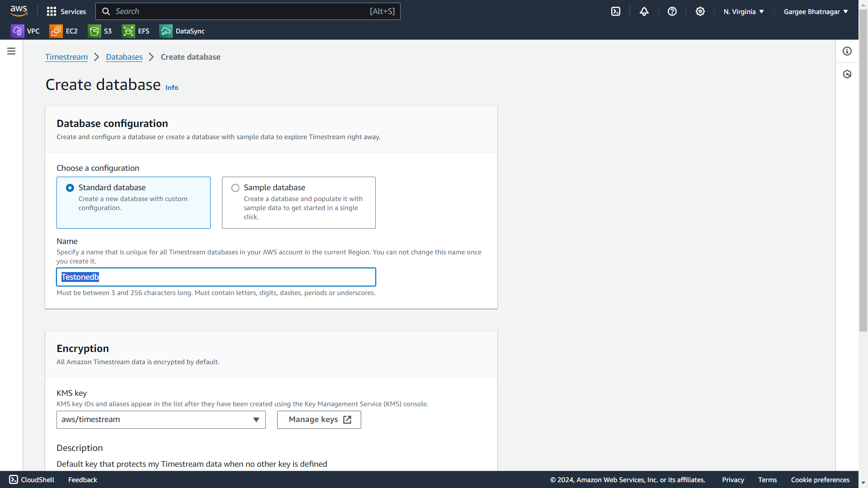Open the Gargee Bhatnagar account menu

click(x=816, y=12)
